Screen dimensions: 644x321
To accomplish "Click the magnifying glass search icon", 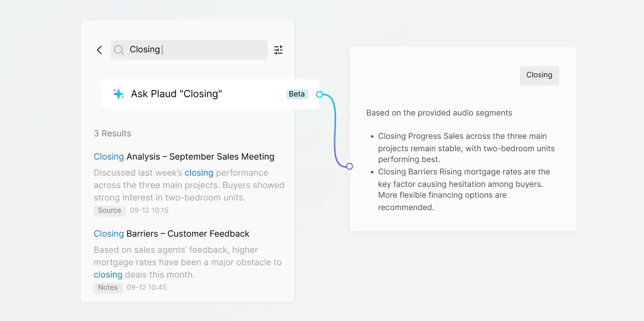I will [119, 50].
